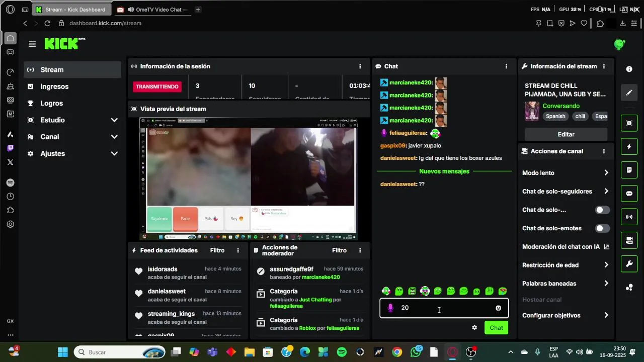Screen dimensions: 644x362
Task: Click the Windows Start button
Action: coord(62,352)
